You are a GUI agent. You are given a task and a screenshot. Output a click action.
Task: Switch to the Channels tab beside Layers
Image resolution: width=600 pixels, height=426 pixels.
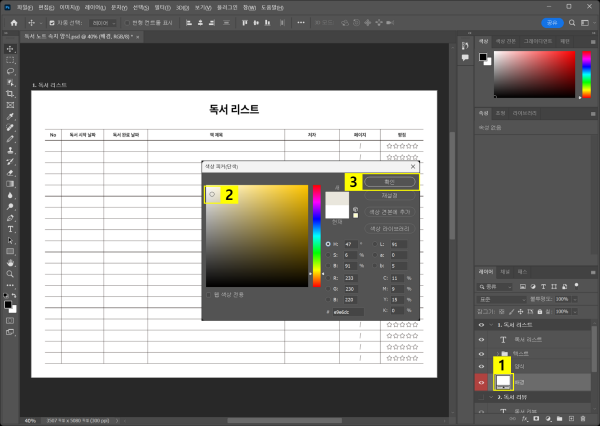[505, 272]
